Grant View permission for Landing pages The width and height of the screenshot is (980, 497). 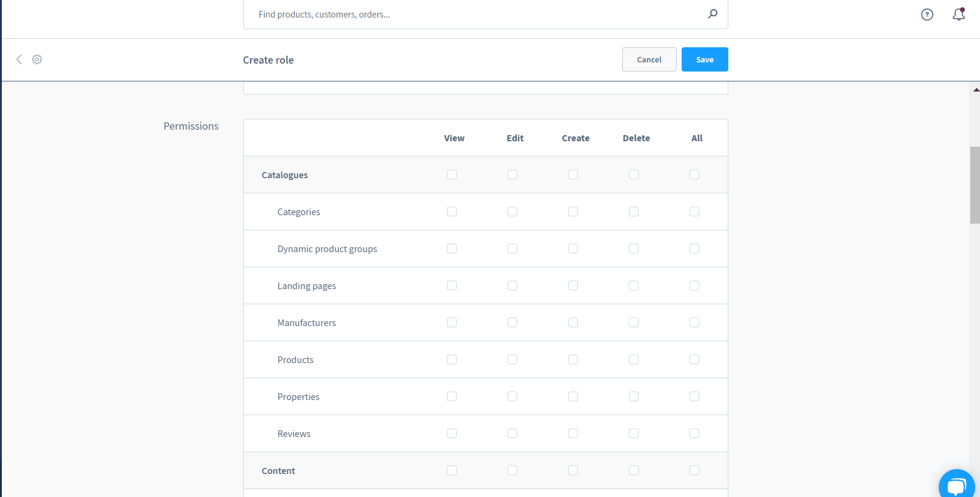click(x=452, y=285)
